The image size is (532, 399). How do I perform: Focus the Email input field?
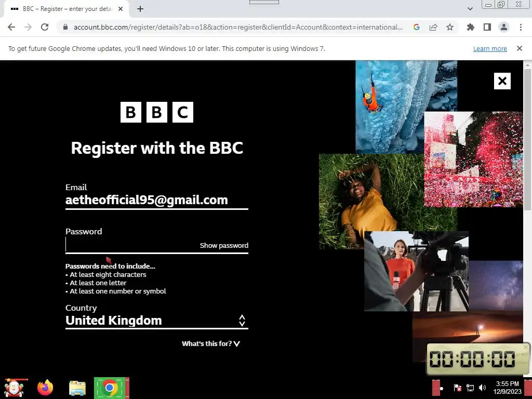tap(157, 200)
